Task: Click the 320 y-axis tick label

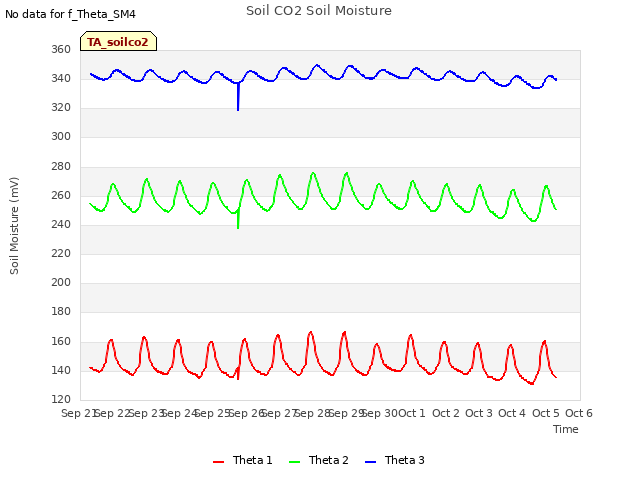Action: [61, 108]
